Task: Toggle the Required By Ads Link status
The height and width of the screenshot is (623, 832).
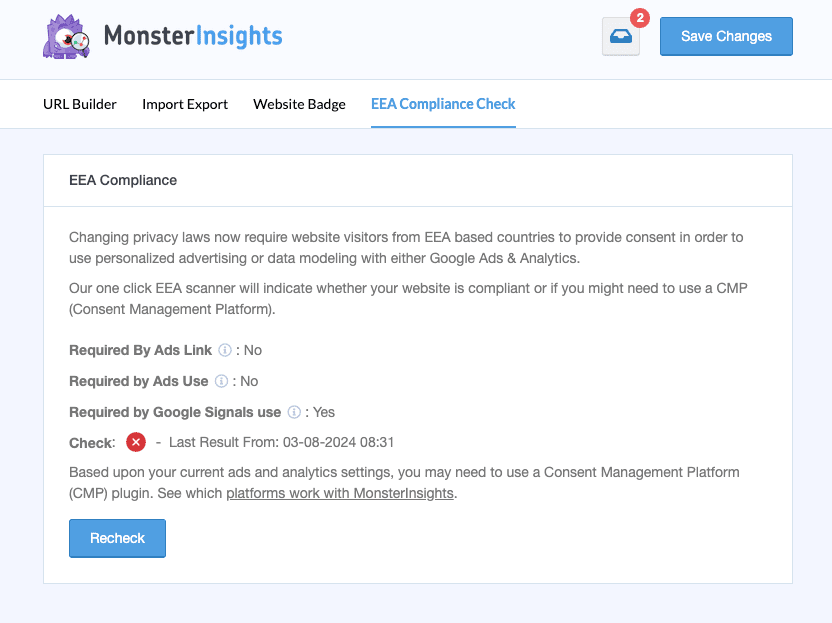Action: pos(251,350)
